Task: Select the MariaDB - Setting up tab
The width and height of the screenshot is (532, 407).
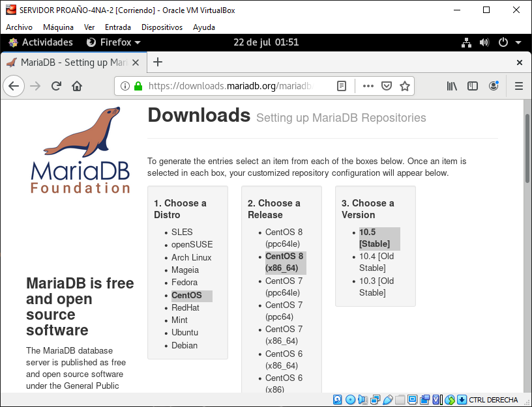Action: pos(74,63)
